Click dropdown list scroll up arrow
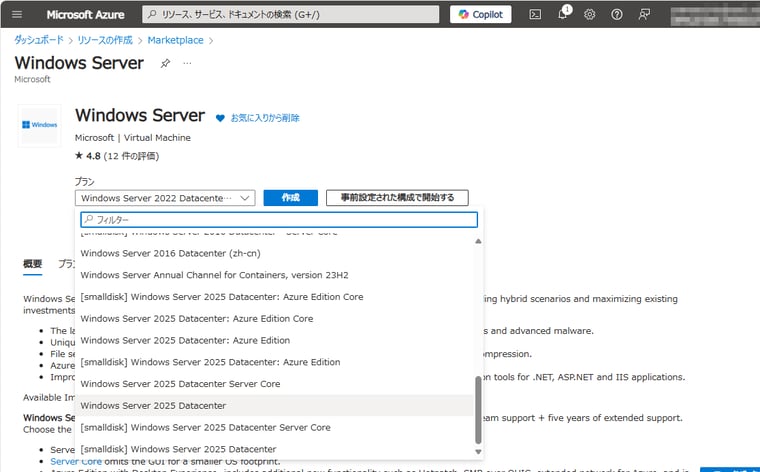Screen dimensions: 760x472 tap(478, 241)
